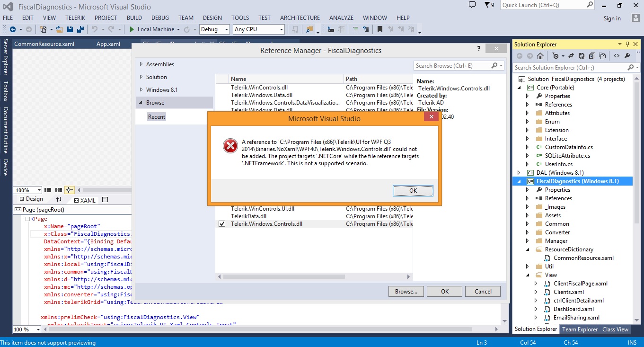This screenshot has height=347, width=644.
Task: Open the BUILD menu
Action: 134,18
